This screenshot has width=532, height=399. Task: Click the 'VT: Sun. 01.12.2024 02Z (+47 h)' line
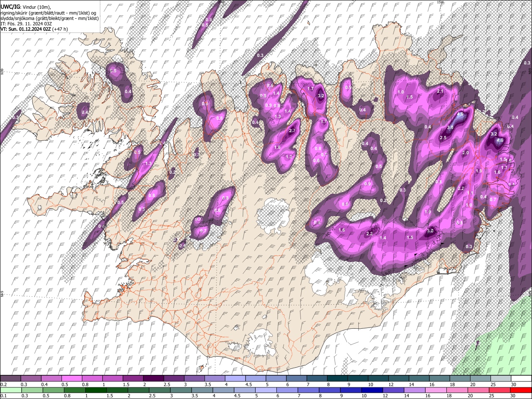tap(34, 29)
